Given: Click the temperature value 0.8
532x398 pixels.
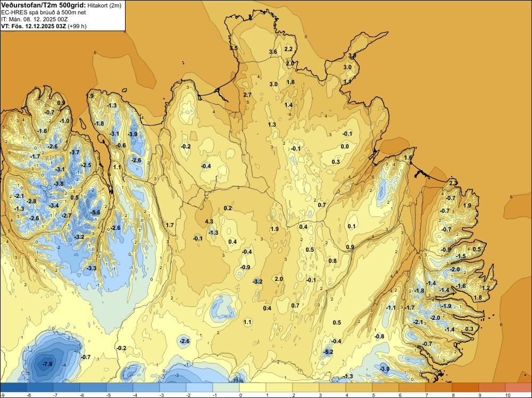Looking at the screenshot, I should (332, 261).
